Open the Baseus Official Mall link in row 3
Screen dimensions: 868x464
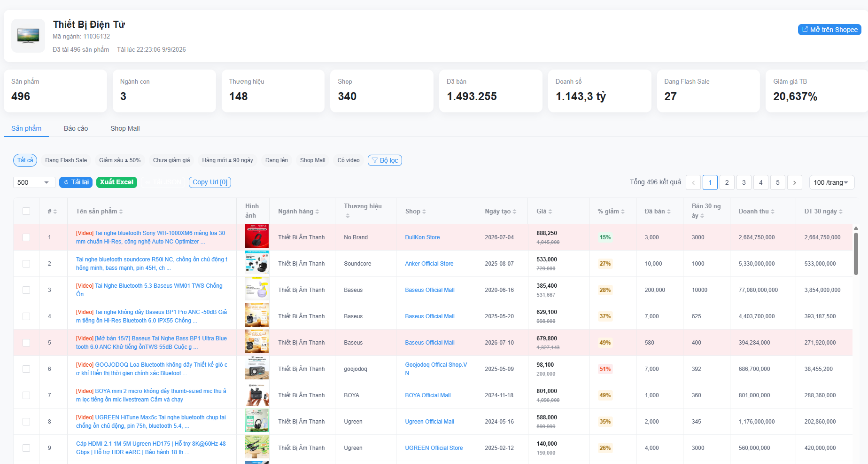coord(430,290)
